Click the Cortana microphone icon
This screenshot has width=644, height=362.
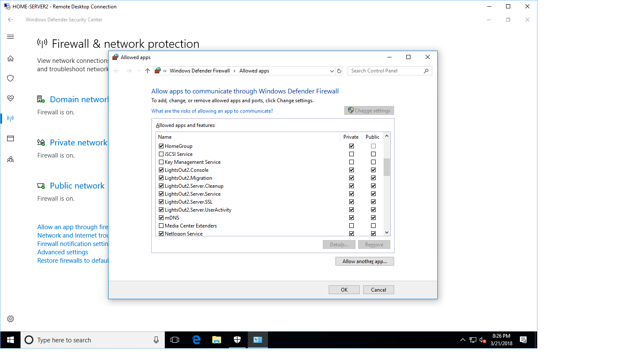156,340
